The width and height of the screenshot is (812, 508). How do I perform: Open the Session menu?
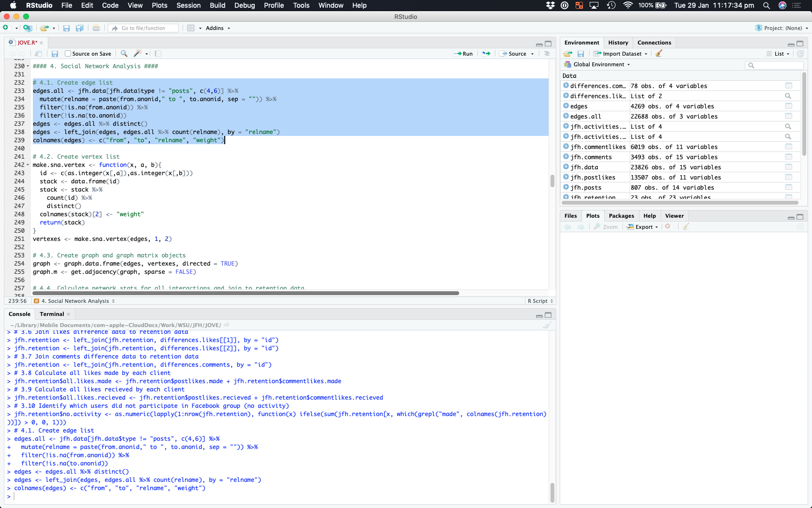tap(188, 5)
